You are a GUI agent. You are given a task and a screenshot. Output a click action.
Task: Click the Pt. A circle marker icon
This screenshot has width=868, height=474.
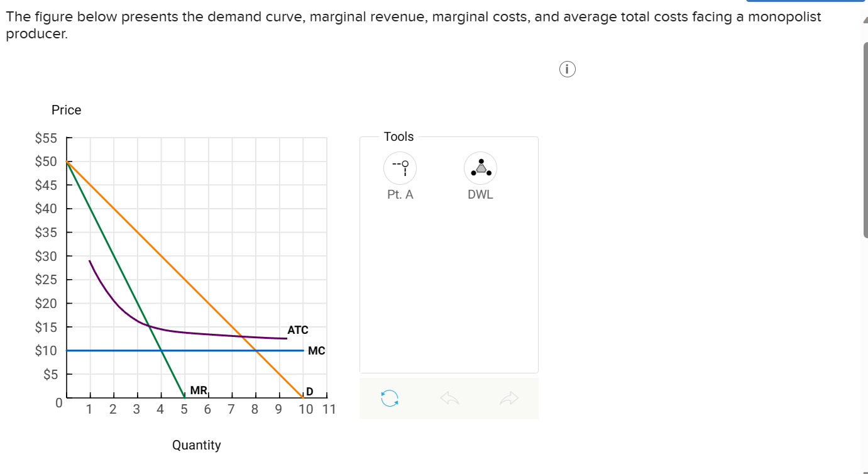(x=400, y=168)
